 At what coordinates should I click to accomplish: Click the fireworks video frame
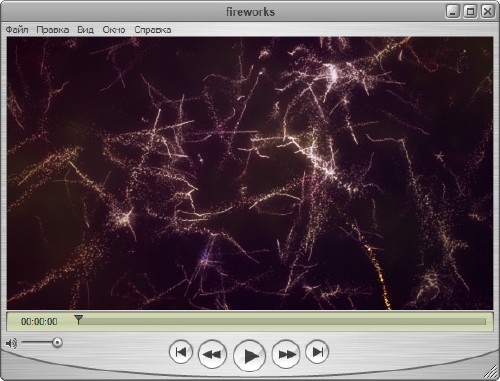250,173
